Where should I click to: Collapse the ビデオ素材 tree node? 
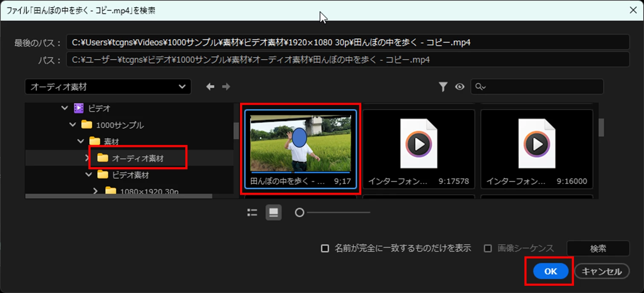pyautogui.click(x=89, y=174)
